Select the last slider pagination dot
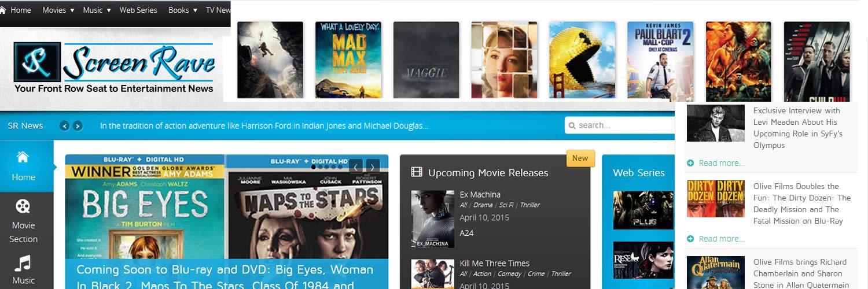Screen dimensions: 868x289 [340, 167]
